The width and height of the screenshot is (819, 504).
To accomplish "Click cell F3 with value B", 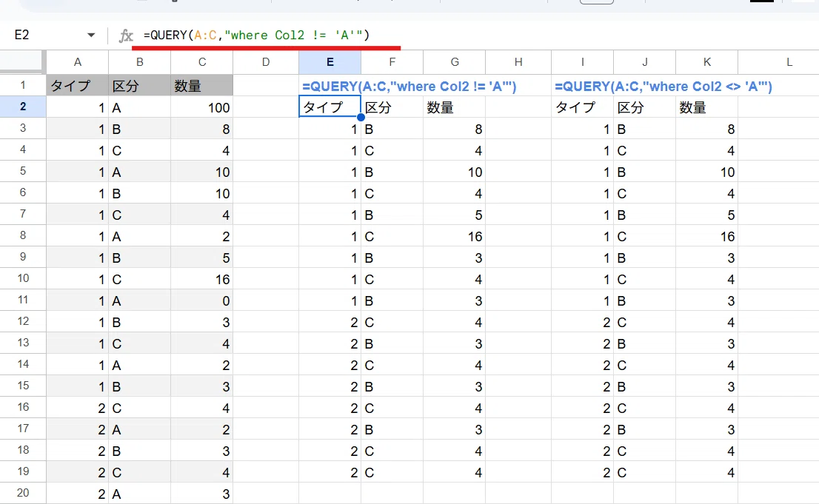I will coord(392,129).
